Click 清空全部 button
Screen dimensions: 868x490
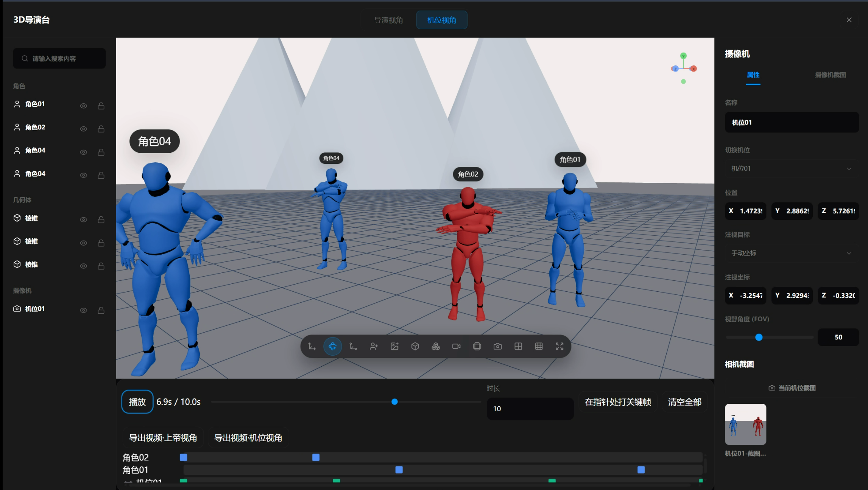tap(684, 402)
